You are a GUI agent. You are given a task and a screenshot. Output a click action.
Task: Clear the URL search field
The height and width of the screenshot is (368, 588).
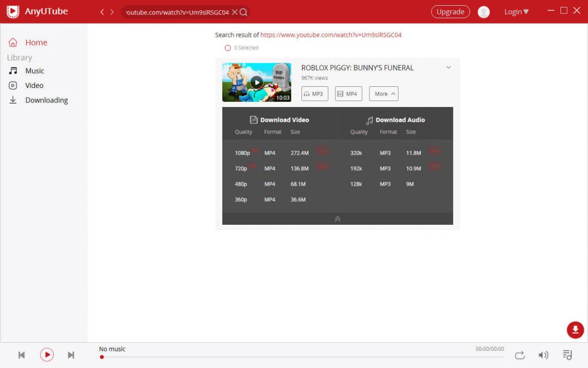234,12
